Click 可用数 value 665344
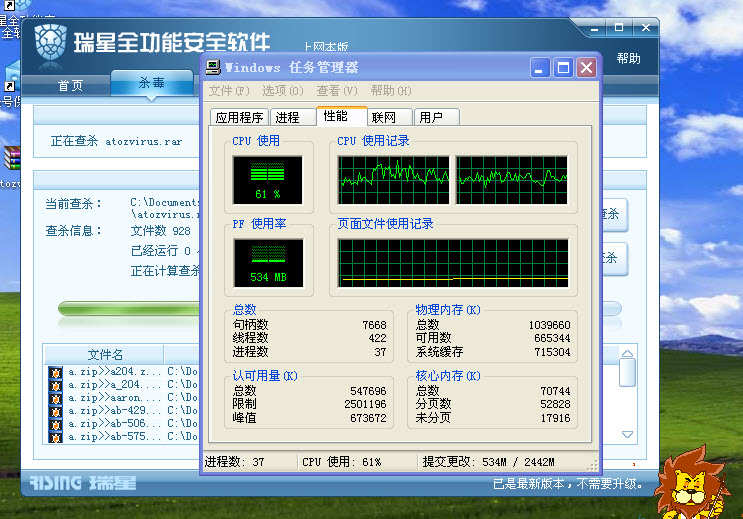 point(552,338)
